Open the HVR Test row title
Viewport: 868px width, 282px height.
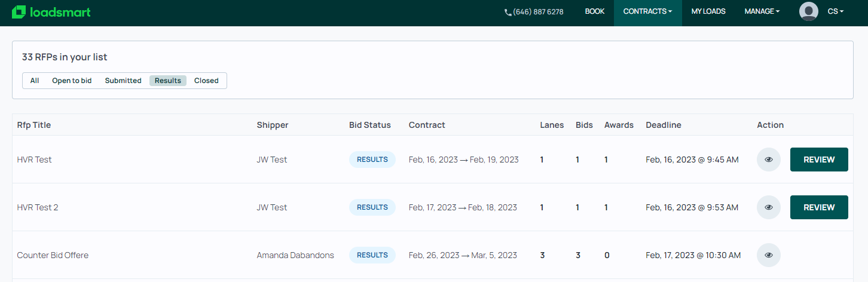(x=34, y=160)
